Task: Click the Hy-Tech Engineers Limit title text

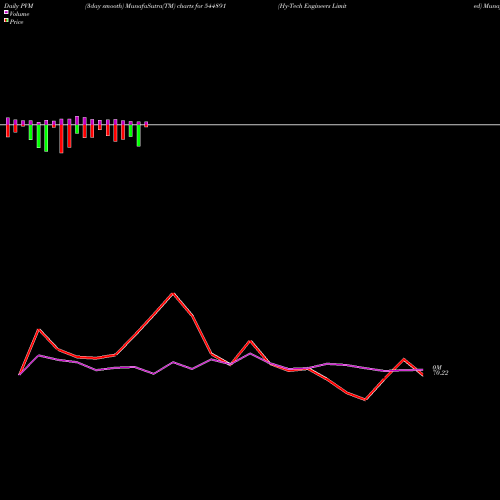Action: click(312, 6)
